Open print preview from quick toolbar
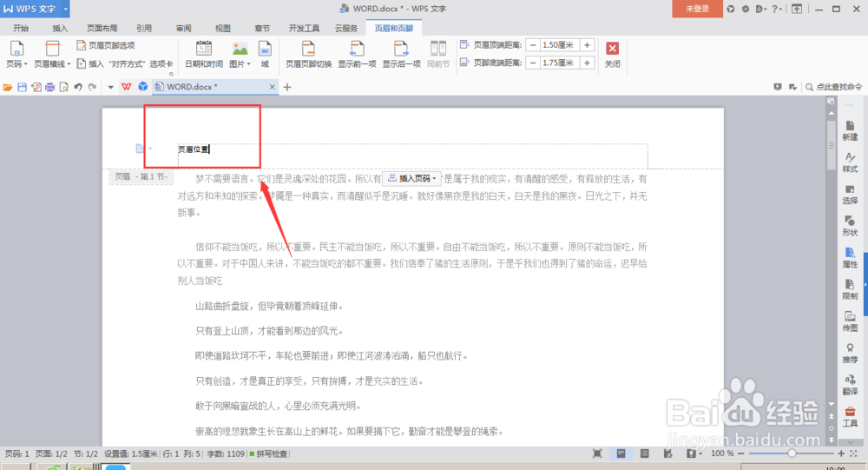The image size is (868, 470). pyautogui.click(x=63, y=87)
